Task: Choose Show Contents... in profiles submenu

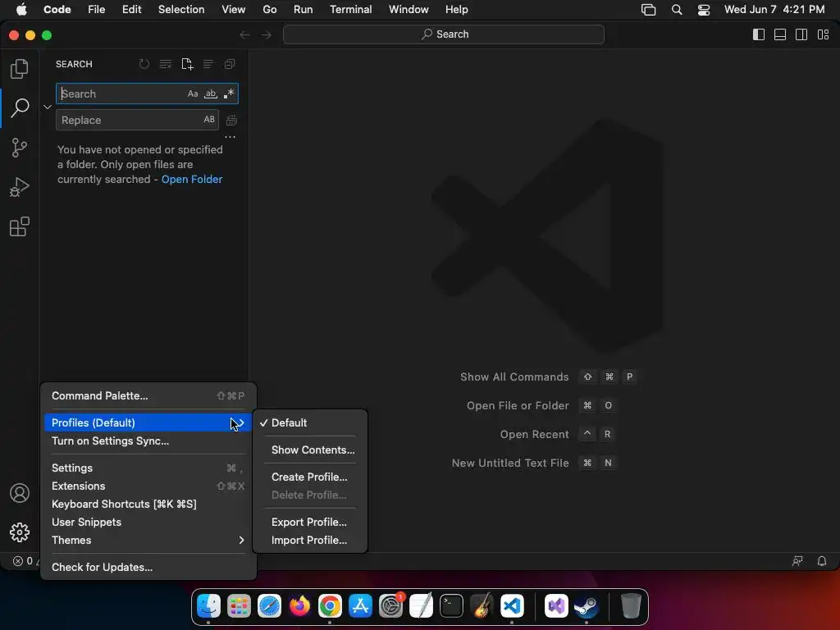Action: pyautogui.click(x=309, y=450)
